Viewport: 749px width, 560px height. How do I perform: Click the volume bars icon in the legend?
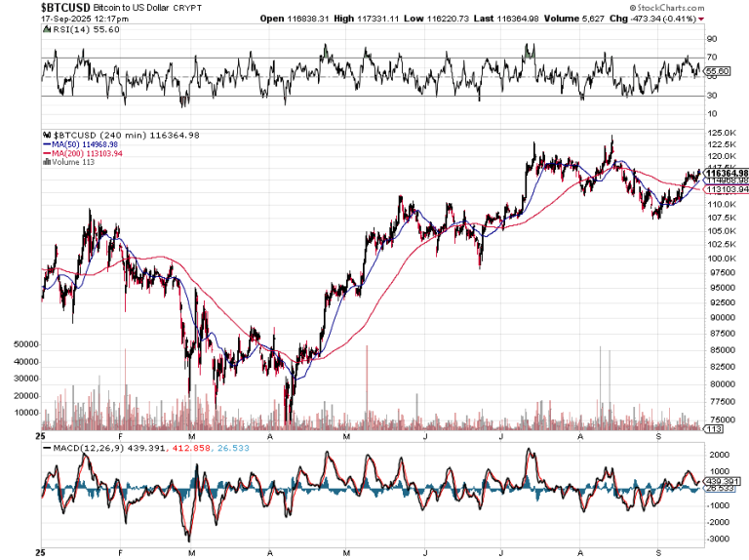coord(46,162)
